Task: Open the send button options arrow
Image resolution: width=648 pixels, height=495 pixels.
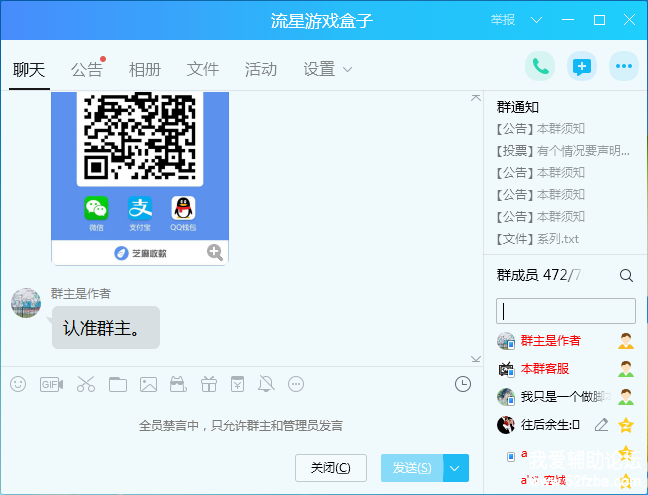Action: [x=456, y=467]
